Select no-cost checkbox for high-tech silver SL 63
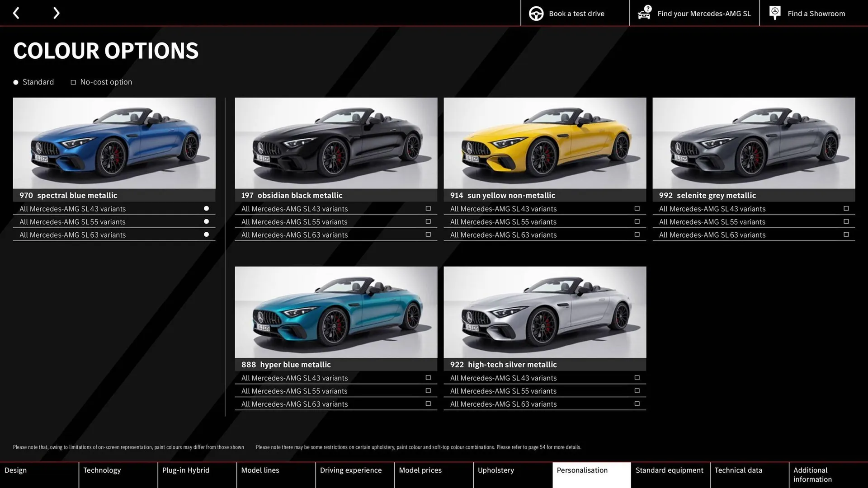868x488 pixels. tap(637, 404)
